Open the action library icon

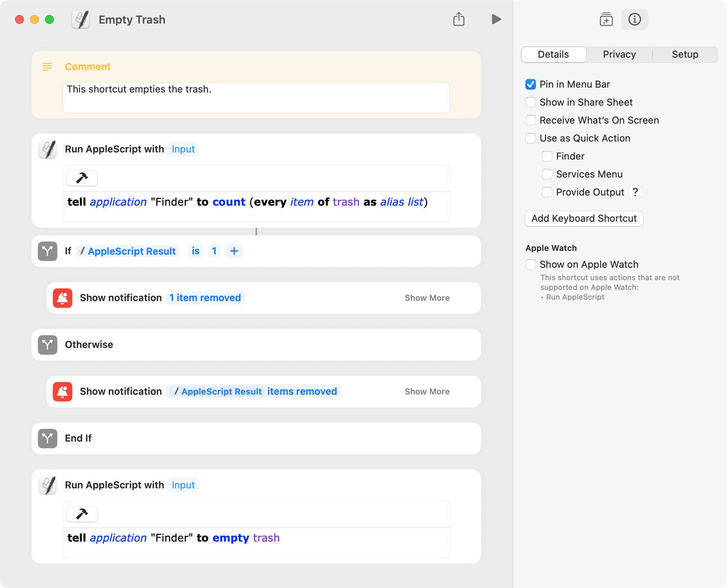(606, 19)
